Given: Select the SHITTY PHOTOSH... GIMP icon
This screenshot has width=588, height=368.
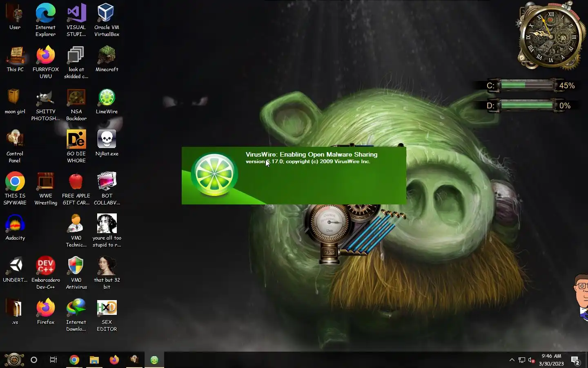Looking at the screenshot, I should (x=45, y=104).
